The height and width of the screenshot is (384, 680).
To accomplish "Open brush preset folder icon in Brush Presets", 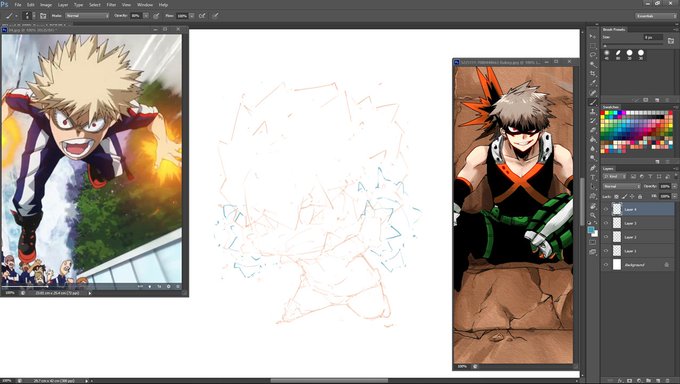I will 671,40.
